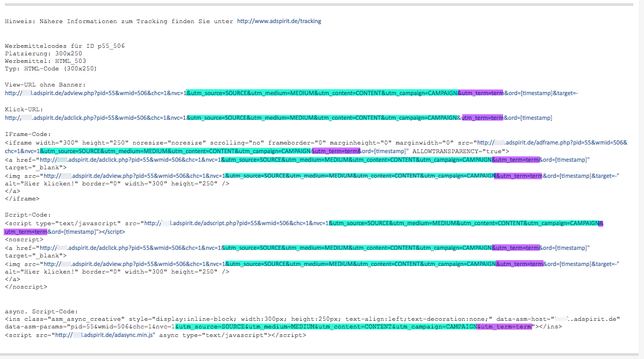Click the 'Script-Code:' heading above the script tag
644x359 pixels.
point(28,215)
